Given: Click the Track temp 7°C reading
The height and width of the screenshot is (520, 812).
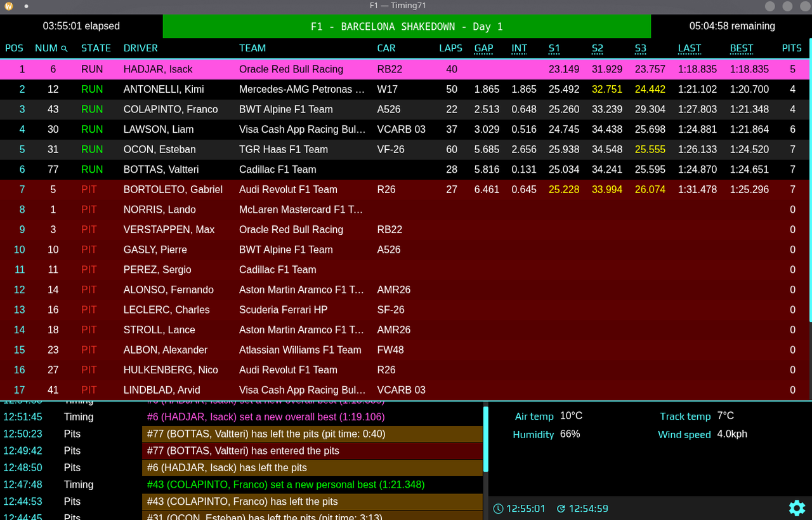Looking at the screenshot, I should (x=726, y=416).
